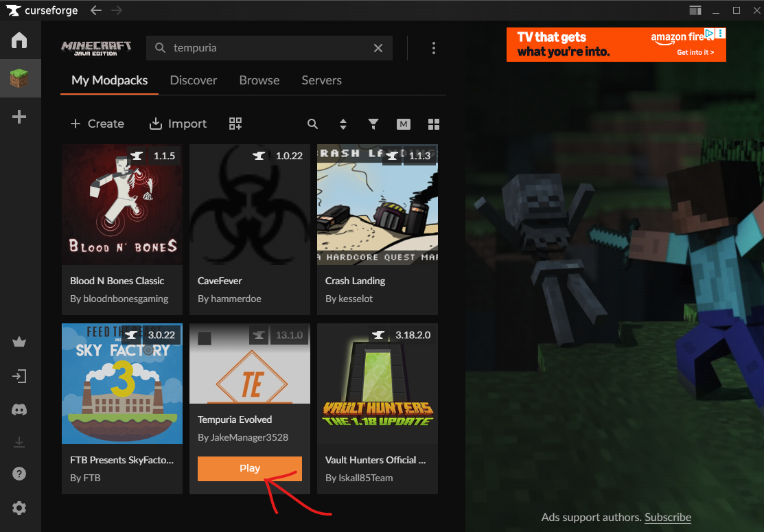Viewport: 764px width, 532px height.
Task: Click the window layout icon in title bar
Action: click(x=695, y=10)
